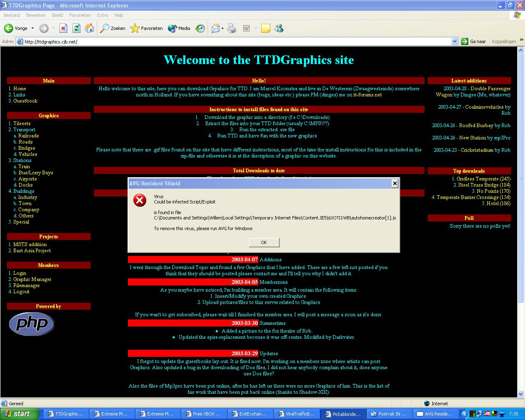This screenshot has height=420, width=525.
Task: Switch to the TTDGraphic taskbar window
Action: point(66,414)
